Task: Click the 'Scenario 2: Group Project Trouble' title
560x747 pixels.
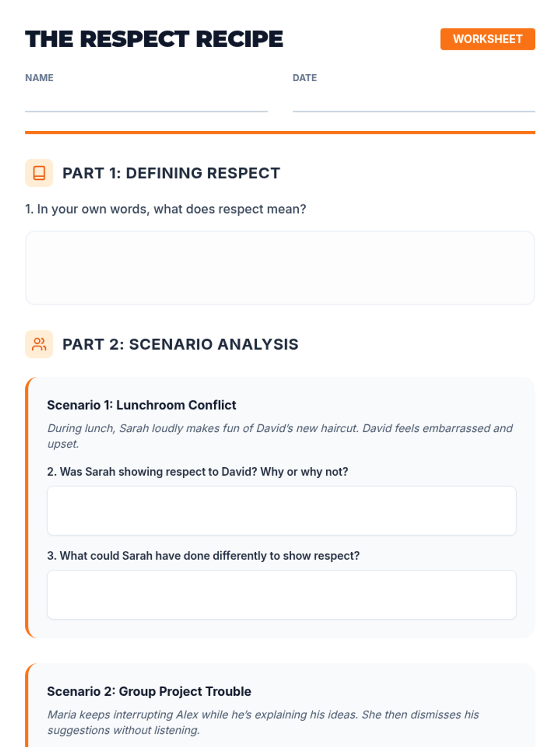Action: [x=149, y=691]
